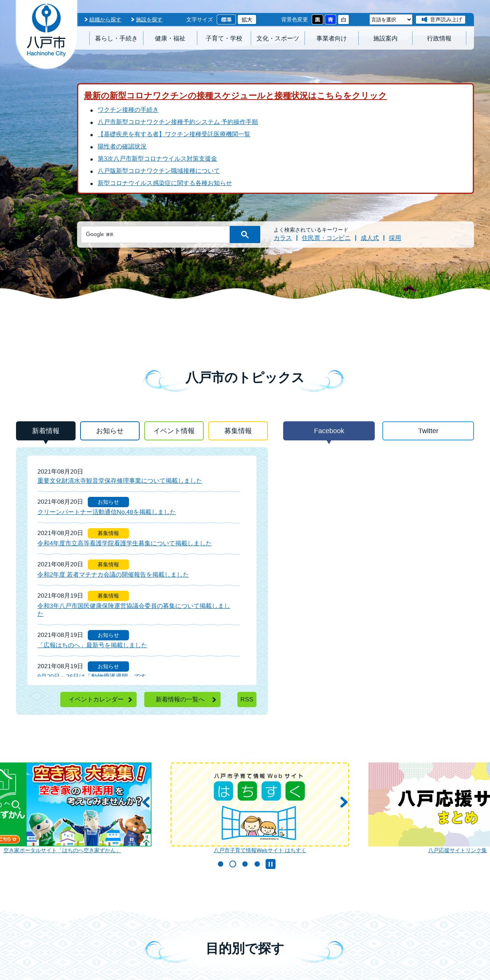The height and width of the screenshot is (980, 490).
Task: Click the Hachinohe City logo
Action: [x=46, y=31]
